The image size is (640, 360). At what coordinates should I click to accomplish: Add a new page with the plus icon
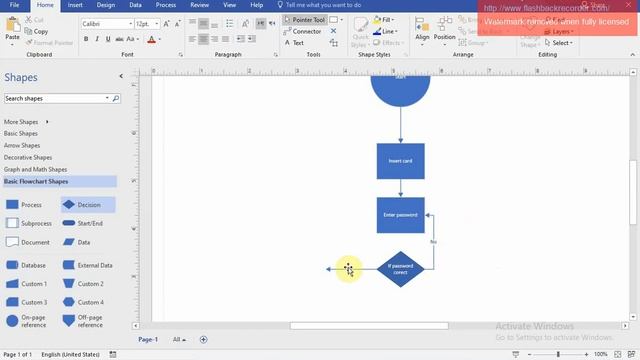pyautogui.click(x=203, y=339)
